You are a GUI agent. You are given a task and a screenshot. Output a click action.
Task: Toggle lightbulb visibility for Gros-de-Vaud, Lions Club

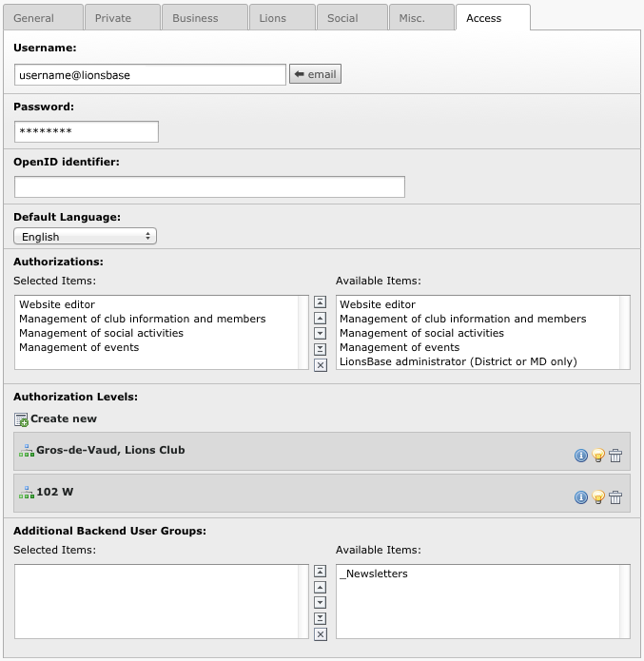(x=597, y=456)
